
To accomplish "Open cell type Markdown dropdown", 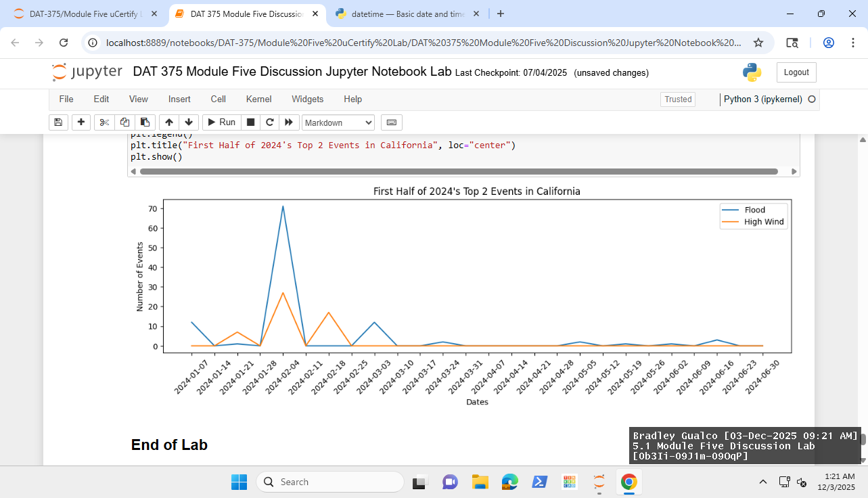I will pos(338,122).
